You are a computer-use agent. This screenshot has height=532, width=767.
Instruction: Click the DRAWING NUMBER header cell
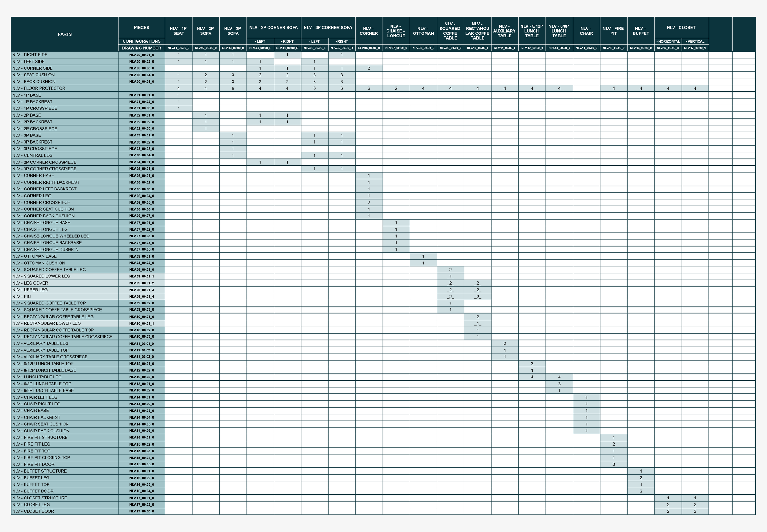tap(141, 48)
